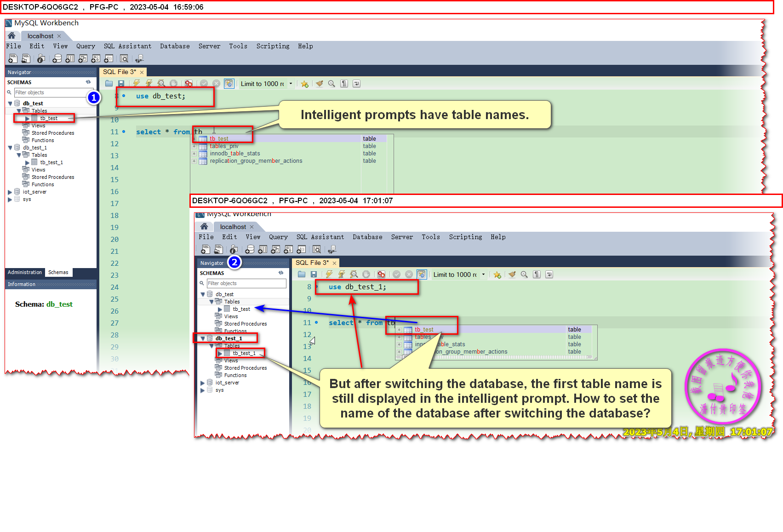Toggle stop-on-error in lower window editor
Image resolution: width=783 pixels, height=532 pixels.
(381, 275)
